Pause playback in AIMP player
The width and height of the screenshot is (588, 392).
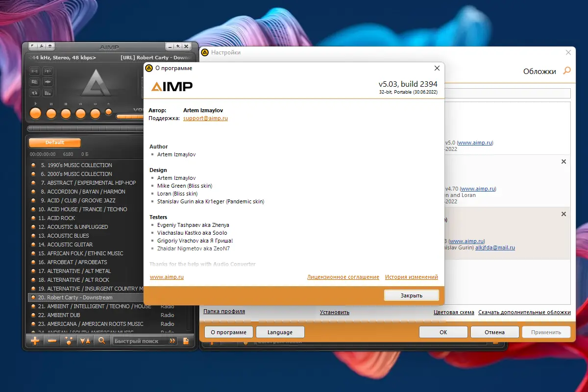[x=51, y=114]
